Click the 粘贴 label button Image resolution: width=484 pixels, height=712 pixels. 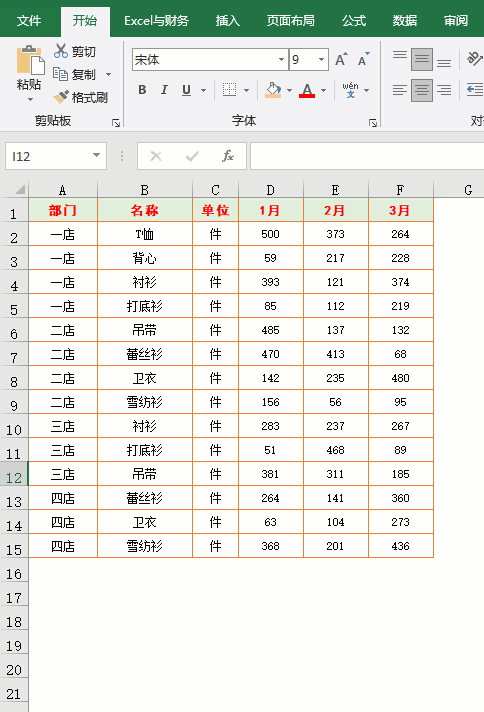pos(29,84)
